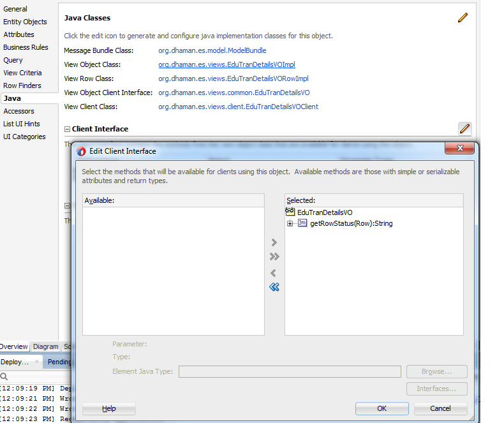
Task: Open the View Criteria side tab
Action: pyautogui.click(x=22, y=73)
